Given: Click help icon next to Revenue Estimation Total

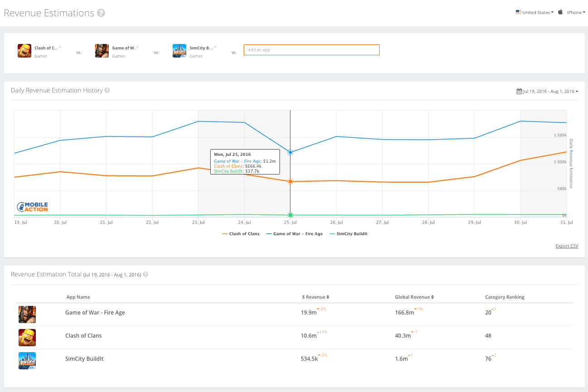Looking at the screenshot, I should (145, 275).
